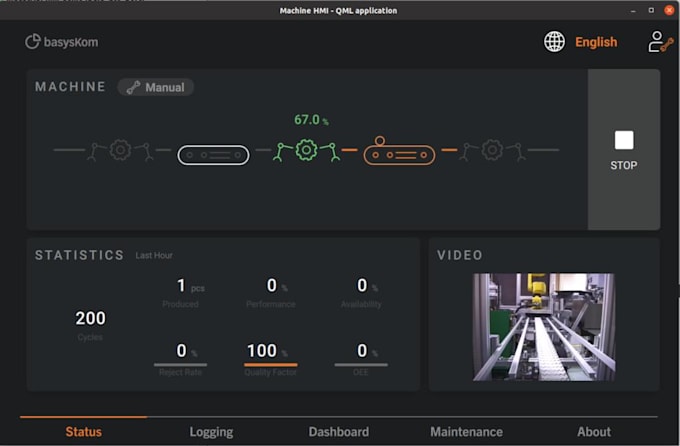Image resolution: width=680 pixels, height=446 pixels.
Task: Click the 200 Cycles statistic
Action: click(90, 324)
